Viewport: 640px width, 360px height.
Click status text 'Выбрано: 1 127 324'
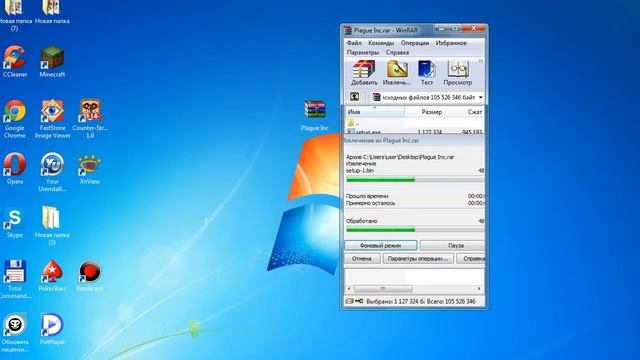click(395, 301)
